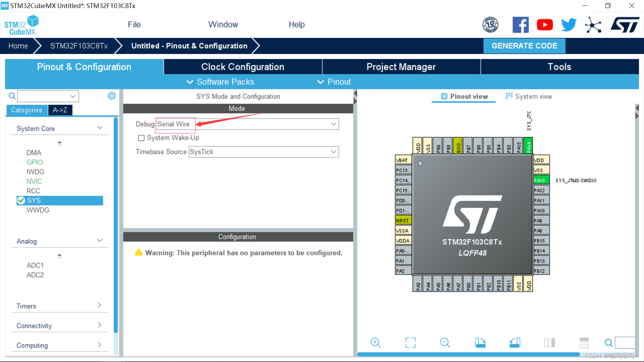Click the pin list layout icon
Image resolution: width=644 pixels, height=362 pixels.
pyautogui.click(x=584, y=343)
